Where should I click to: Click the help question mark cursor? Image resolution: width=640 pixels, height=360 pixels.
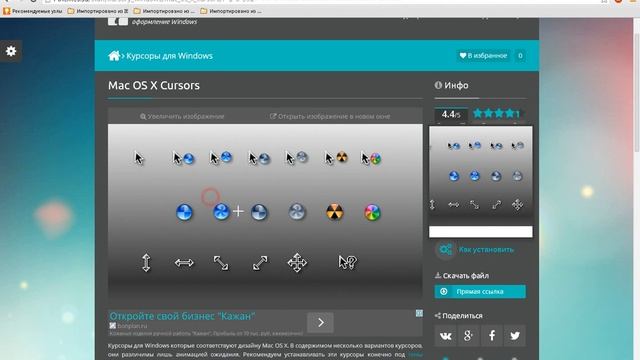click(x=347, y=262)
